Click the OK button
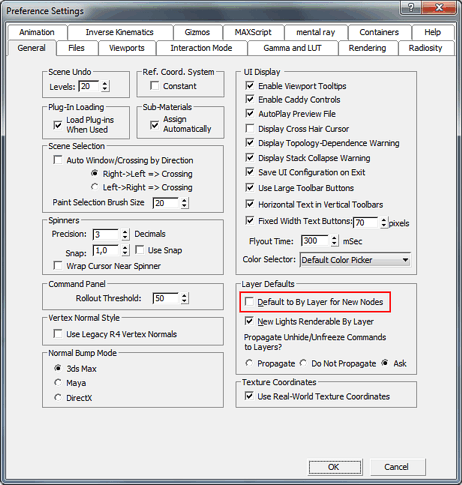The width and height of the screenshot is (462, 485). (x=334, y=467)
